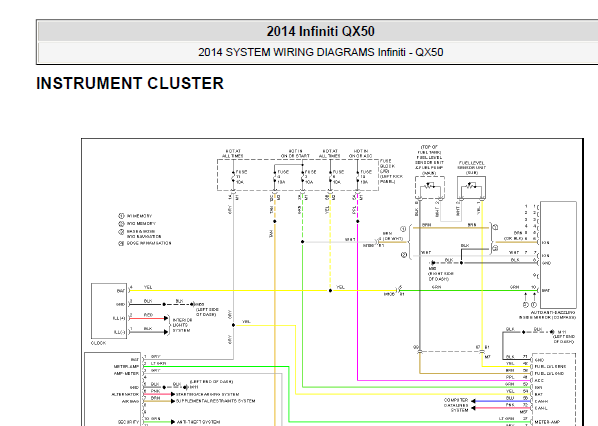Click the red ILL(+) wire on clock
598x426 pixels.
click(148, 318)
